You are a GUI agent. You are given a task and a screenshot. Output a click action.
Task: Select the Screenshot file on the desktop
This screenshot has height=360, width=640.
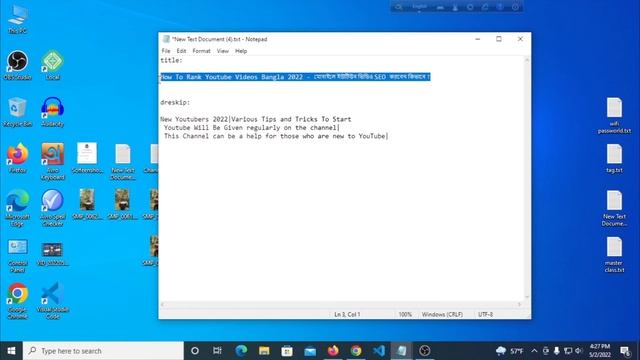[87, 158]
